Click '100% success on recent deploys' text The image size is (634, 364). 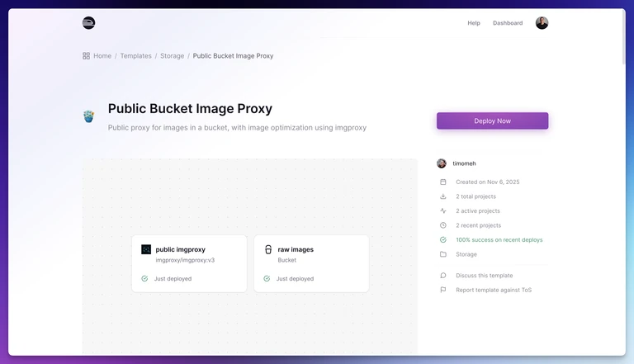(x=499, y=240)
